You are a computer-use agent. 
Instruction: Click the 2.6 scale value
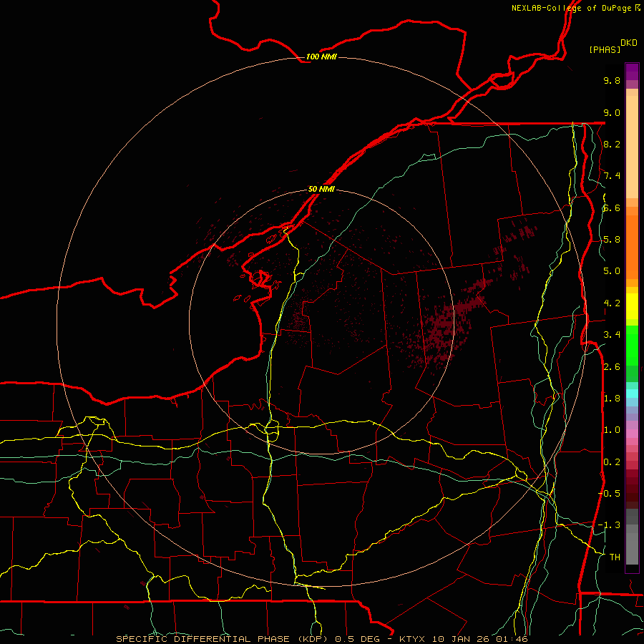612,367
